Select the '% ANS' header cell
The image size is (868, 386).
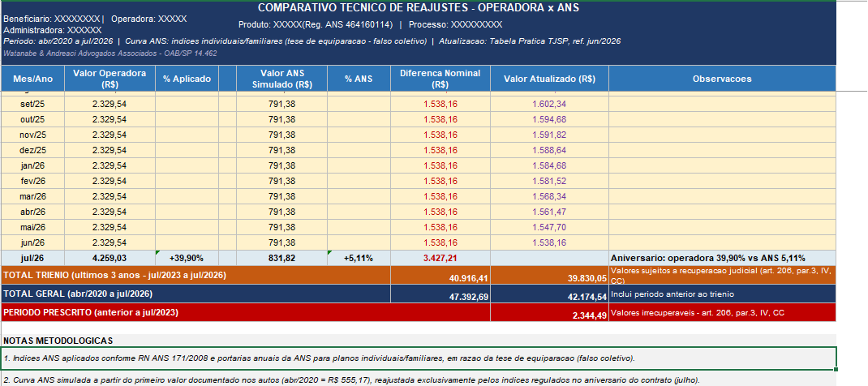(x=359, y=79)
